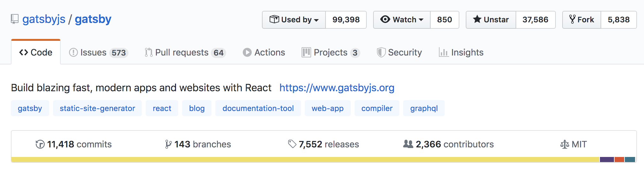
Task: Select the Code tab
Action: click(36, 52)
